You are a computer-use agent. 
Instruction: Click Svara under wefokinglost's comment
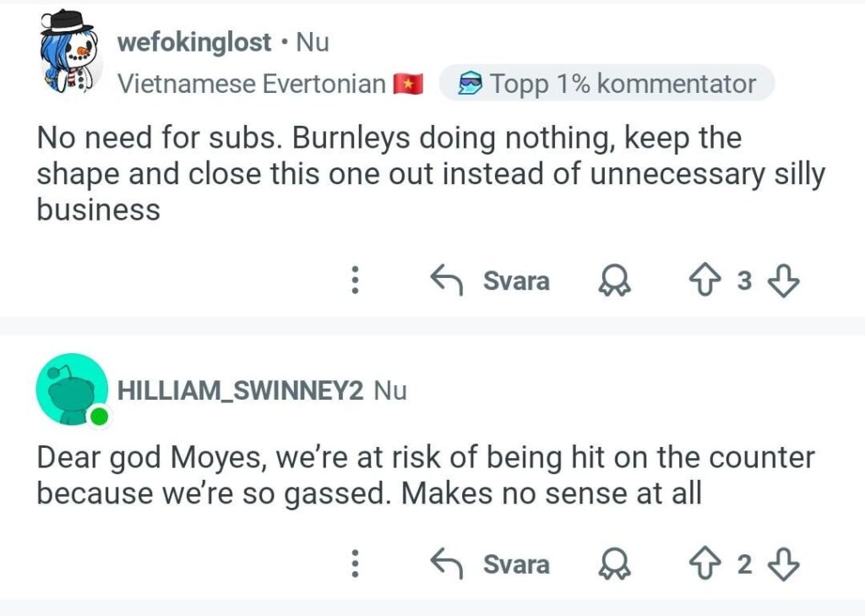(x=515, y=281)
